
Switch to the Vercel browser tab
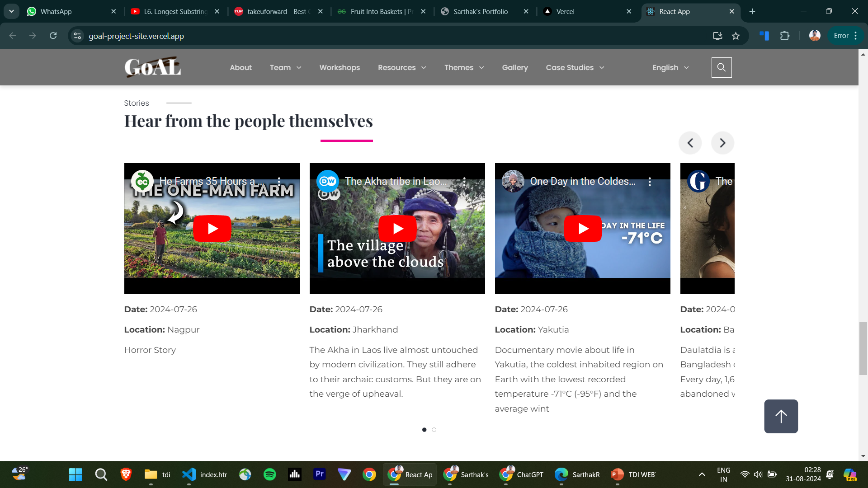click(x=583, y=11)
